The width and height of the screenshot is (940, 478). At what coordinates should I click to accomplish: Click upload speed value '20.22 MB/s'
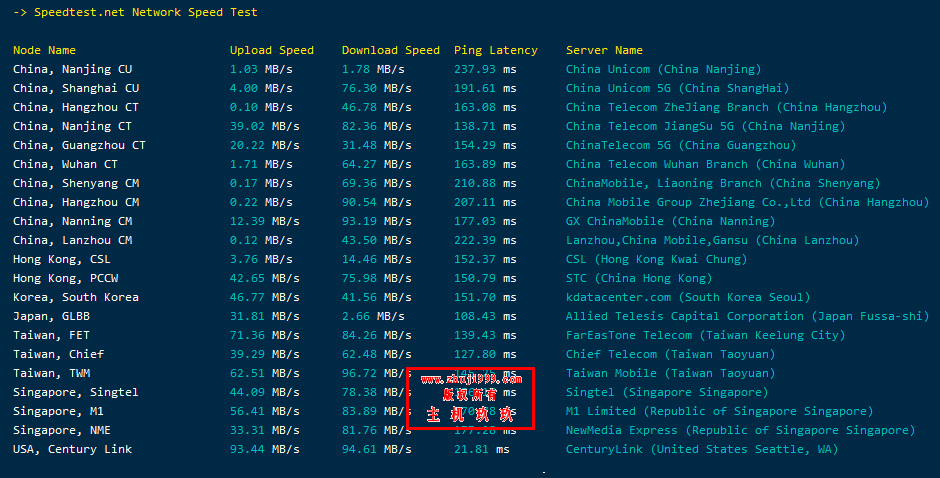pos(265,146)
